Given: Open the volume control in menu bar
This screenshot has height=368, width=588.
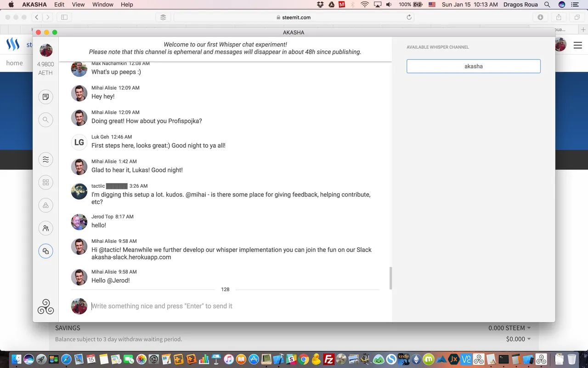Looking at the screenshot, I should click(x=389, y=5).
